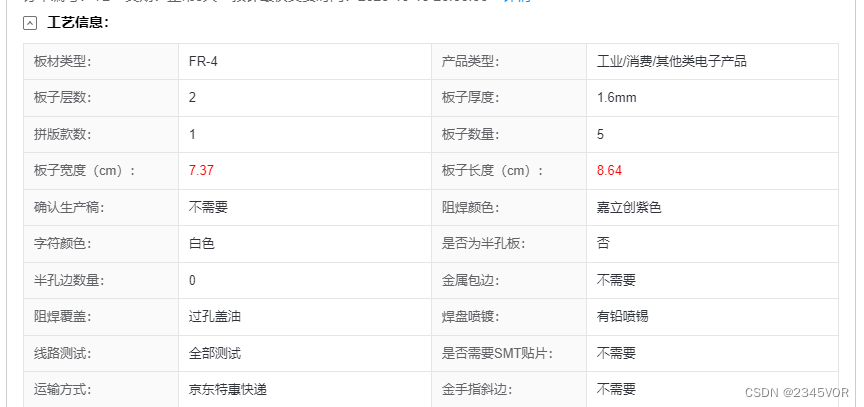Image resolution: width=864 pixels, height=407 pixels.
Task: Select the 全部测试 circuit test value
Action: pyautogui.click(x=214, y=352)
